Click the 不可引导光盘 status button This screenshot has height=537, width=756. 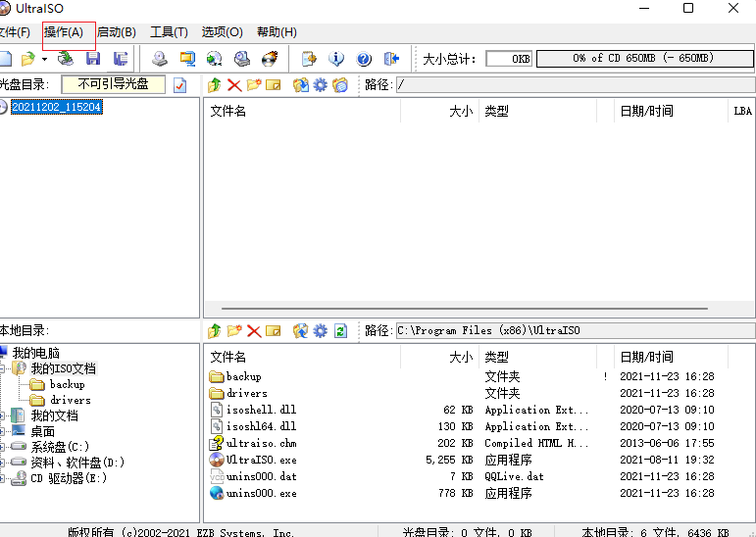pos(114,84)
